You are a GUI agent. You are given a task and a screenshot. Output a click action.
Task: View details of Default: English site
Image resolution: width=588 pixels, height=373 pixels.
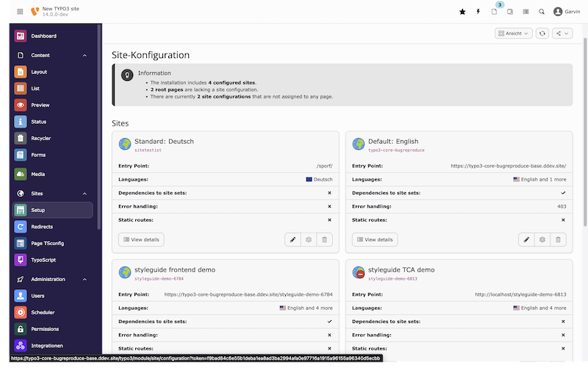pos(375,239)
